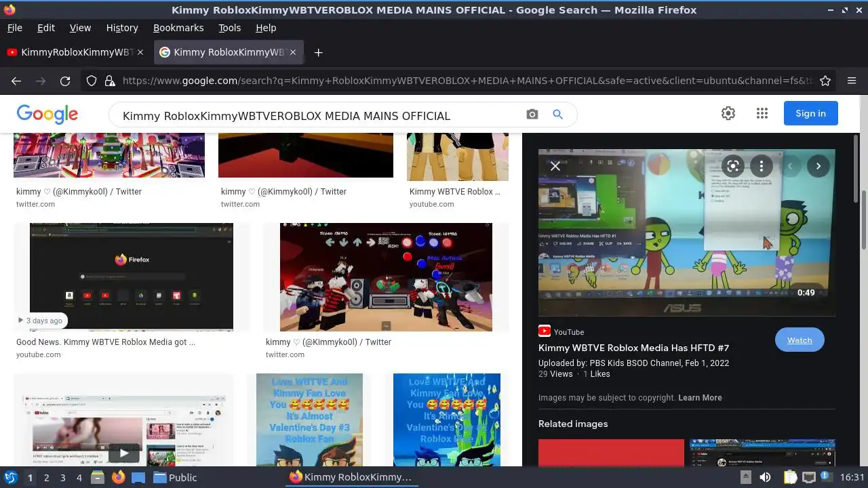This screenshot has height=488, width=868.
Task: Show site security lock information
Action: tap(110, 81)
